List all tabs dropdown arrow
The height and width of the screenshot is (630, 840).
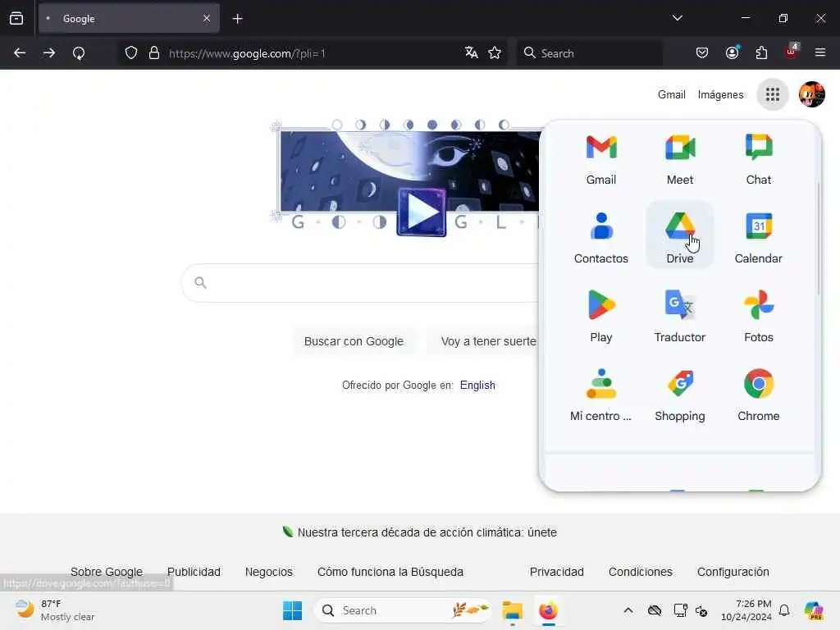click(678, 19)
